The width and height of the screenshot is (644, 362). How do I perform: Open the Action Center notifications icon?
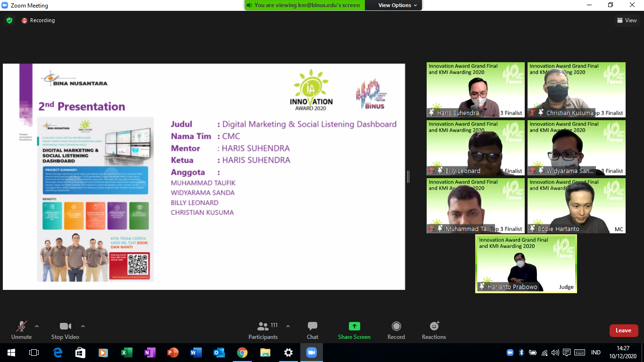click(567, 353)
